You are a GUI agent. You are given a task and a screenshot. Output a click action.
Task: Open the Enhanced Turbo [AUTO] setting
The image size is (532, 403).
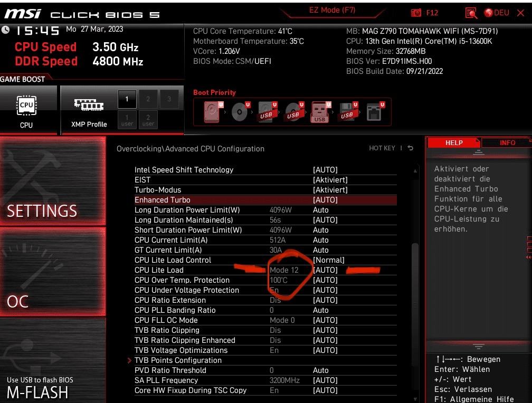pyautogui.click(x=325, y=200)
